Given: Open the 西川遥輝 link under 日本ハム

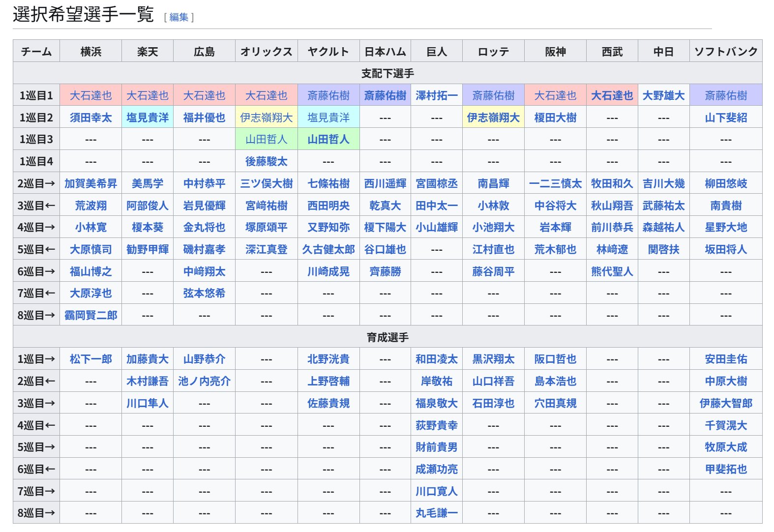Looking at the screenshot, I should click(x=385, y=183).
